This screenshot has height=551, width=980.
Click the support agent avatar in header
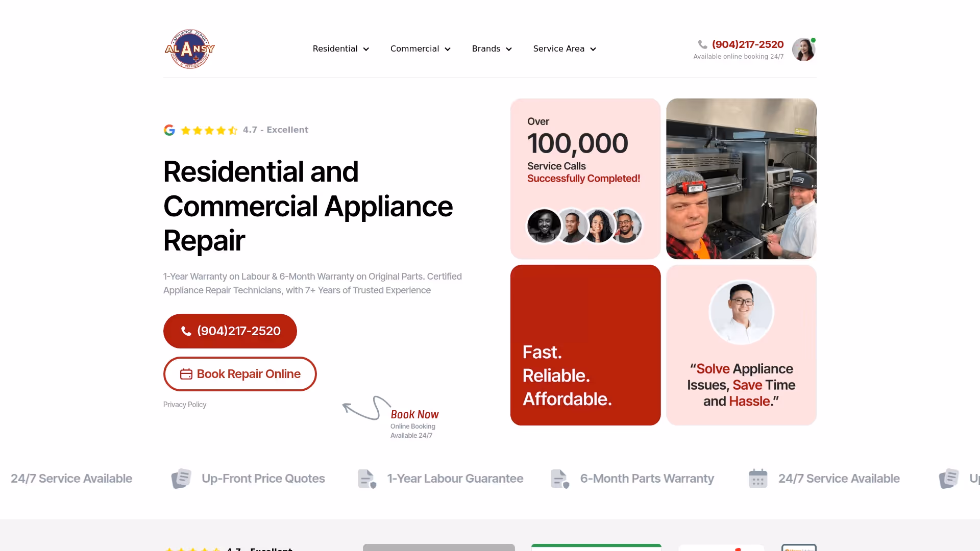pos(803,49)
